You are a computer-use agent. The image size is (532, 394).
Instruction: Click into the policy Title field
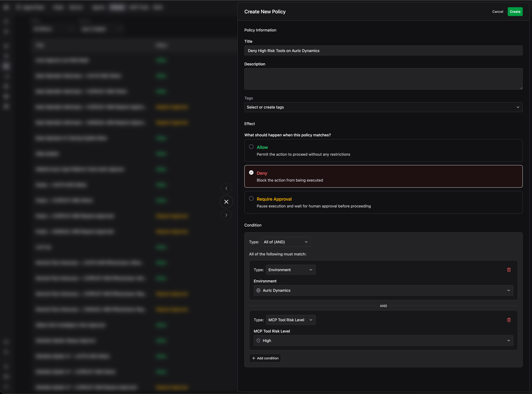click(383, 51)
